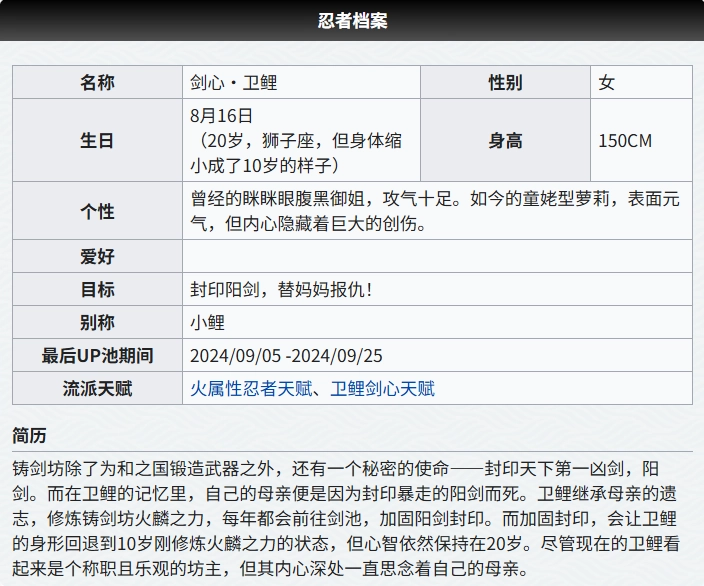This screenshot has height=586, width=704.
Task: Click the 性别 label cell
Action: (x=505, y=82)
